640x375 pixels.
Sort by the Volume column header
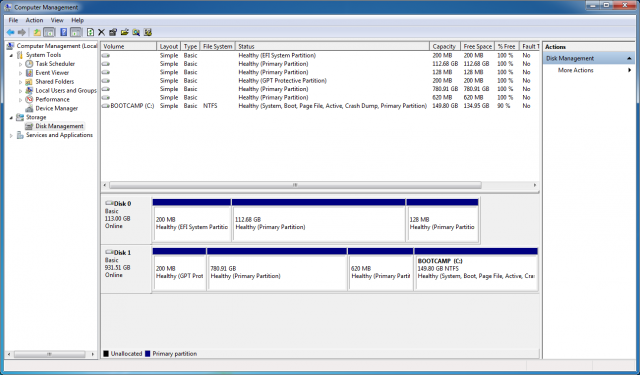pos(129,46)
